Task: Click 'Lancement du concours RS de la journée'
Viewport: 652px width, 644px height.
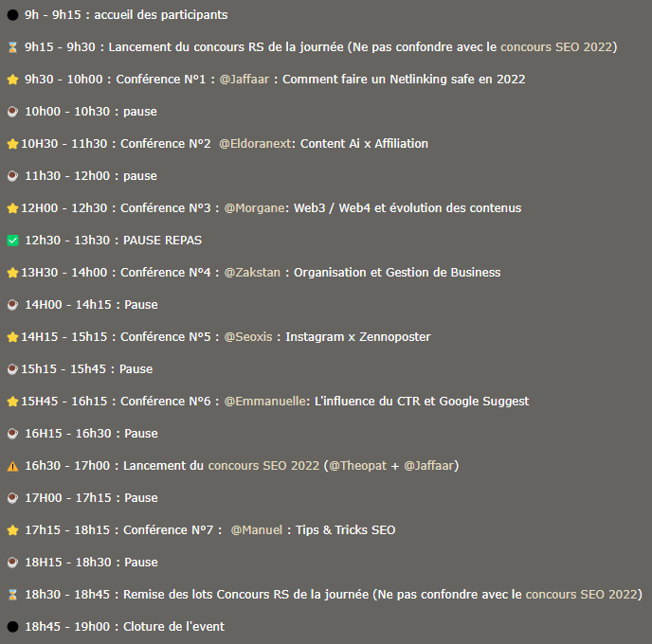Action: pyautogui.click(x=226, y=47)
